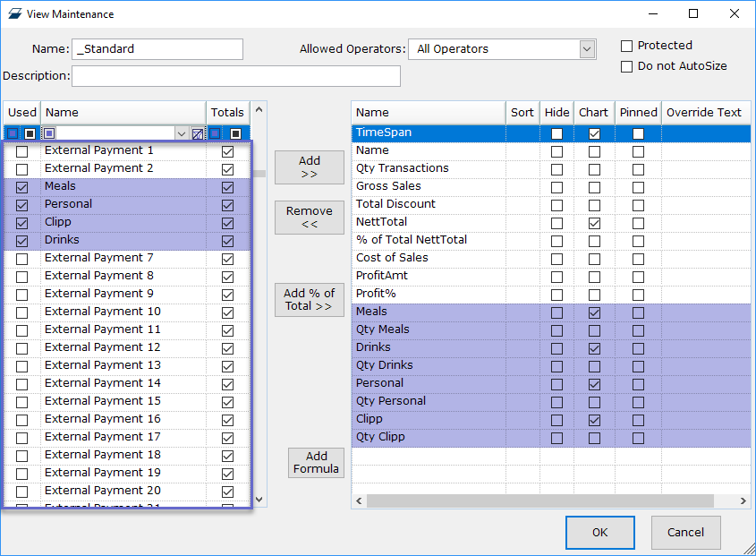Click the filter operator icon in Name column

click(50, 133)
